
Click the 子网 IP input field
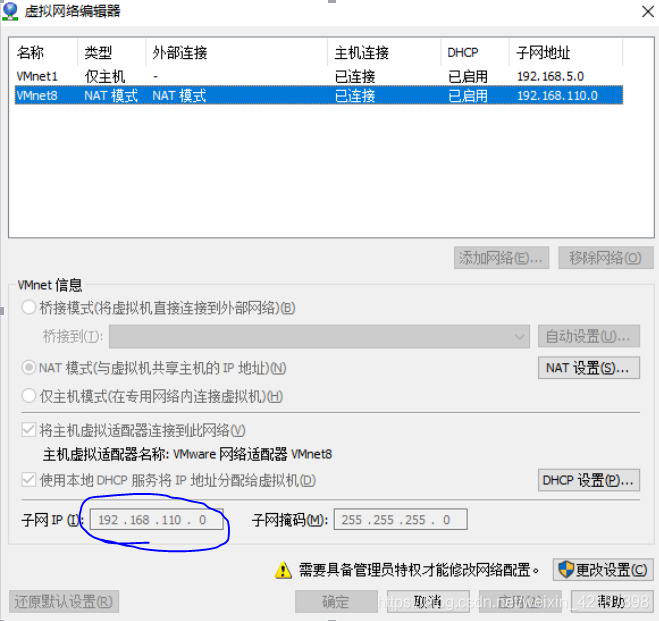(x=156, y=520)
